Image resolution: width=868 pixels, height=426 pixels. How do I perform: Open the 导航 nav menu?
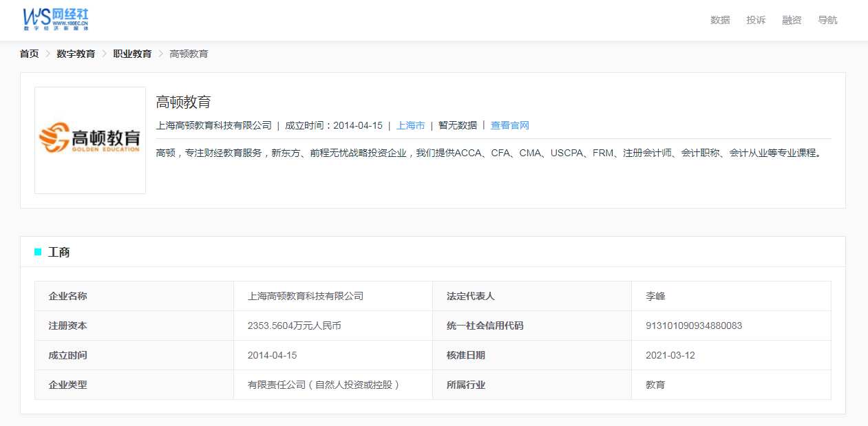click(827, 20)
